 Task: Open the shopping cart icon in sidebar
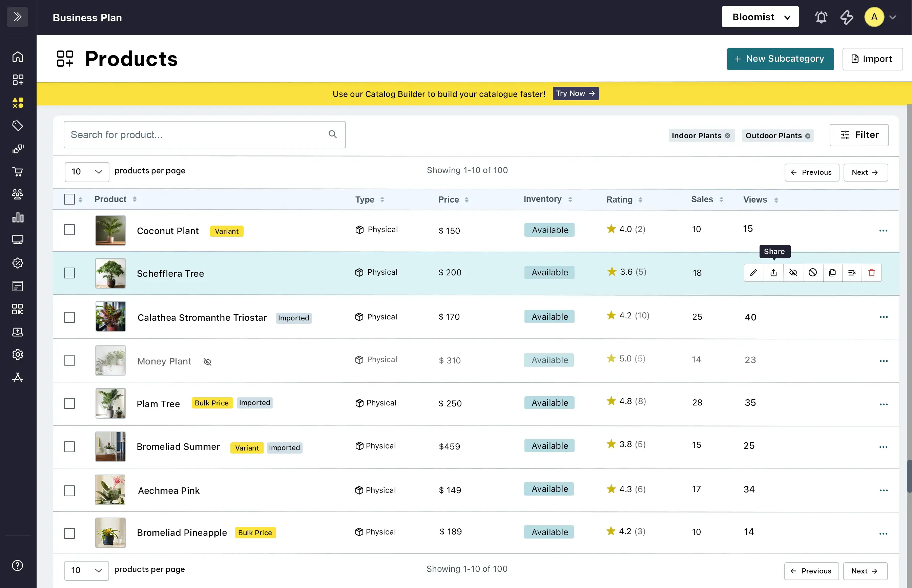[18, 171]
